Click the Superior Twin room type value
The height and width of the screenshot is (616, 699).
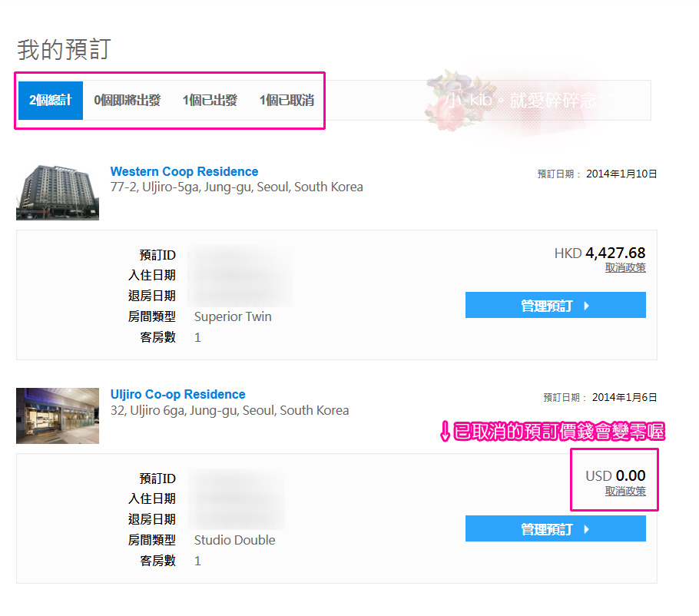tap(233, 317)
